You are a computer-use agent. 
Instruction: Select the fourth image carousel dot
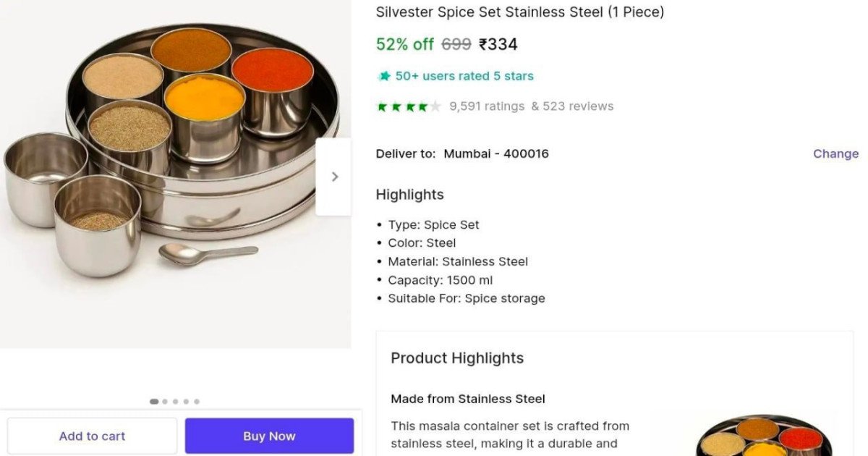click(186, 401)
